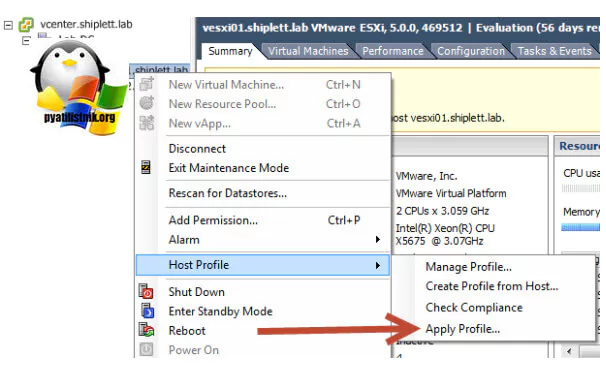Choose Manage Profile from submenu
Viewport: 606px width, 366px height.
click(x=468, y=267)
